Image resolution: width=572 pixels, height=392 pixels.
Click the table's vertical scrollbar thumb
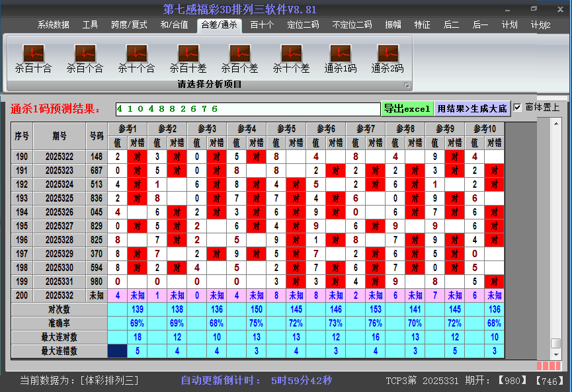(x=556, y=343)
